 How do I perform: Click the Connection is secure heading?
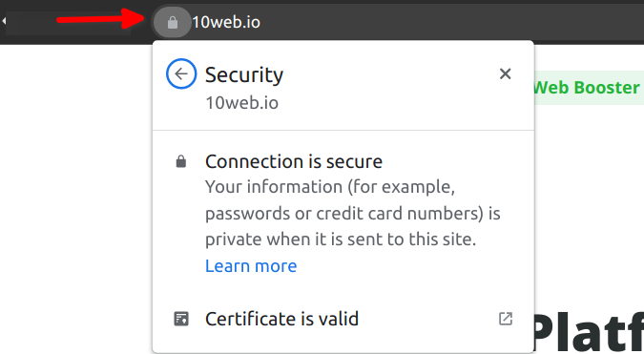point(294,162)
